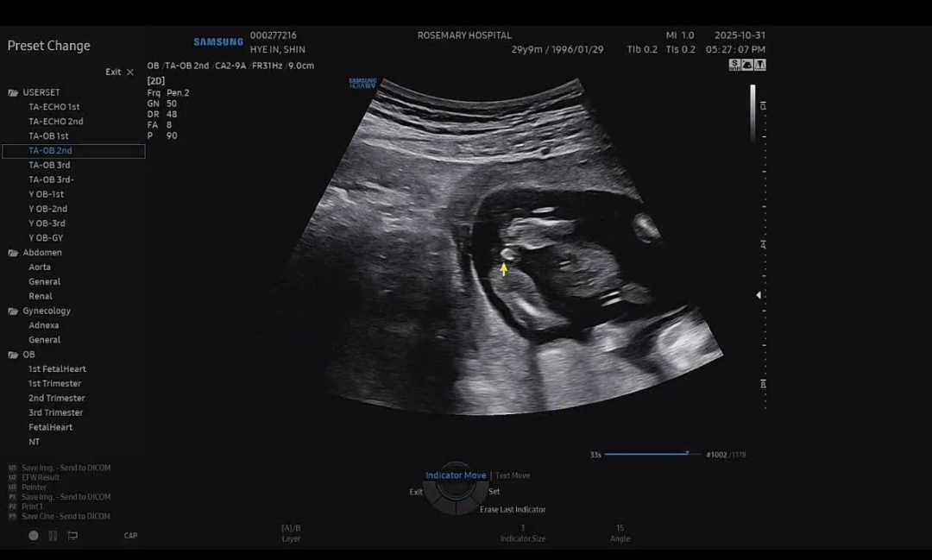Click the cine frame progress slider

click(647, 454)
